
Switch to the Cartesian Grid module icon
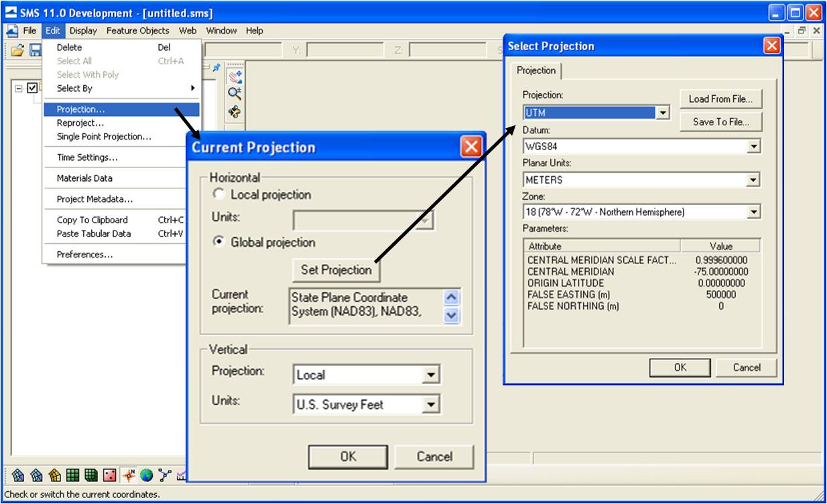[73, 475]
